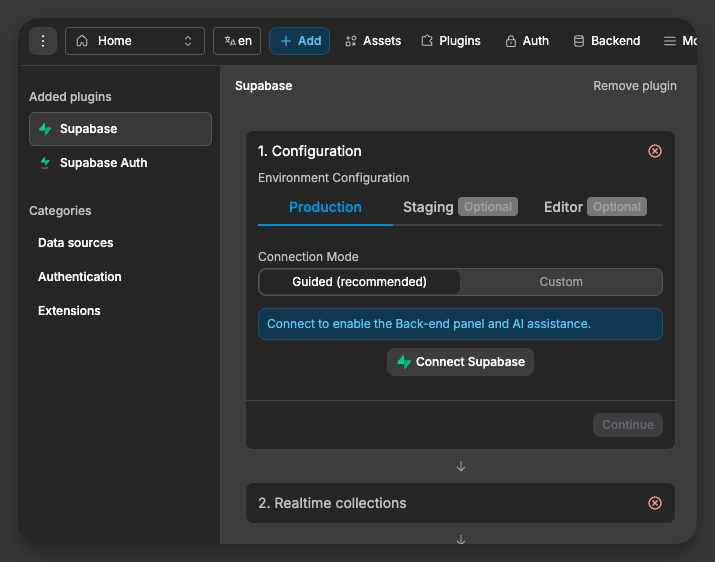This screenshot has width=715, height=562.
Task: Open the en language selector
Action: coord(237,41)
